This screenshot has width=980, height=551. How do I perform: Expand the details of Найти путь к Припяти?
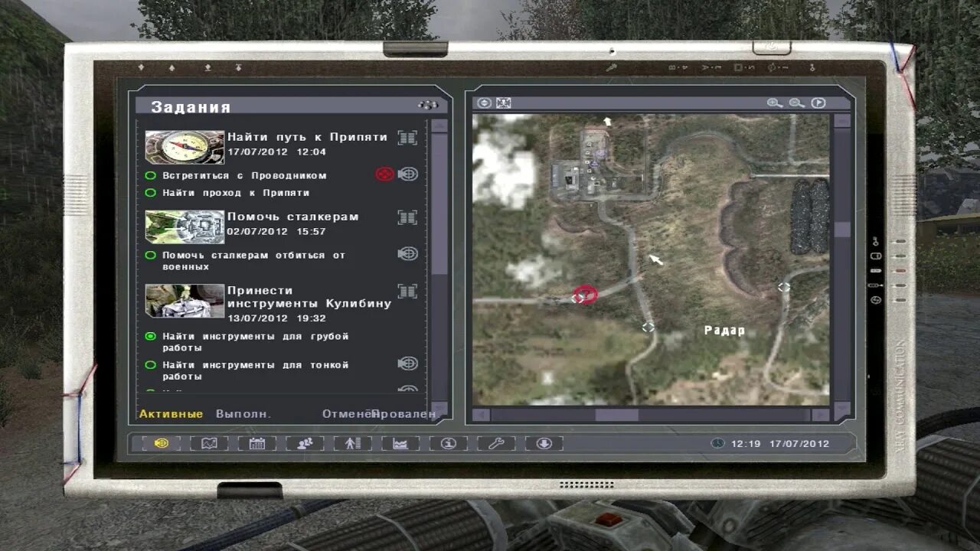point(407,138)
